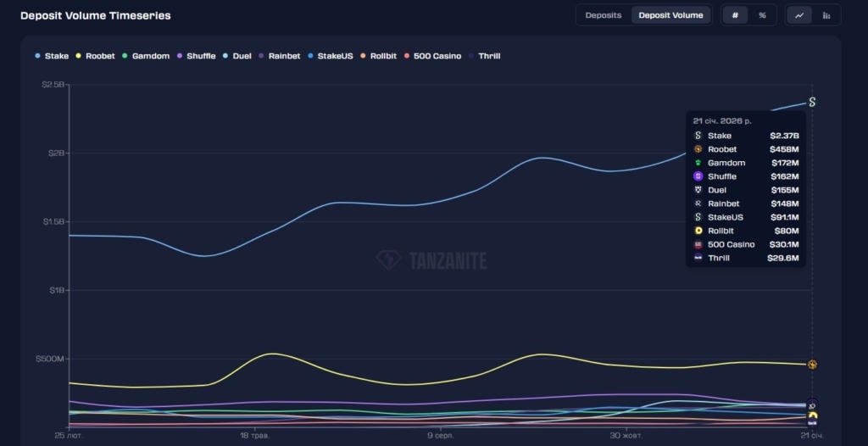The width and height of the screenshot is (868, 446).
Task: Select the Deposit Volume tab
Action: [x=670, y=15]
